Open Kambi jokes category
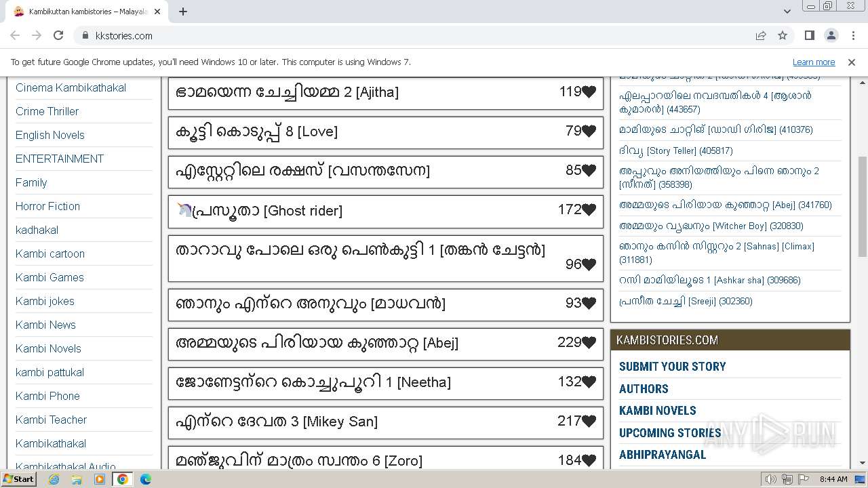This screenshot has width=868, height=488. 45,301
